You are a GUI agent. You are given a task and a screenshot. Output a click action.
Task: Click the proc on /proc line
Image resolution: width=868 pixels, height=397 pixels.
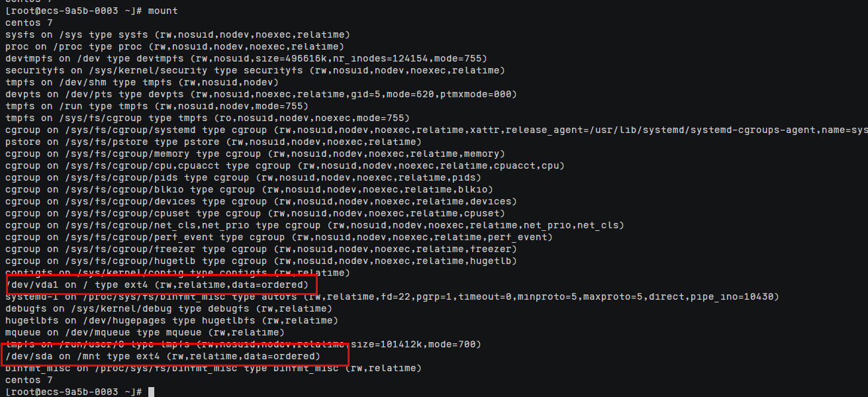175,47
